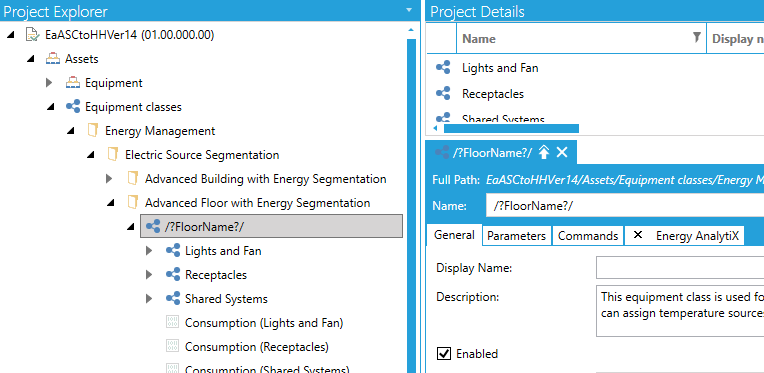Click the Lights and Fan tree node icon
This screenshot has width=764, height=373.
pyautogui.click(x=172, y=251)
